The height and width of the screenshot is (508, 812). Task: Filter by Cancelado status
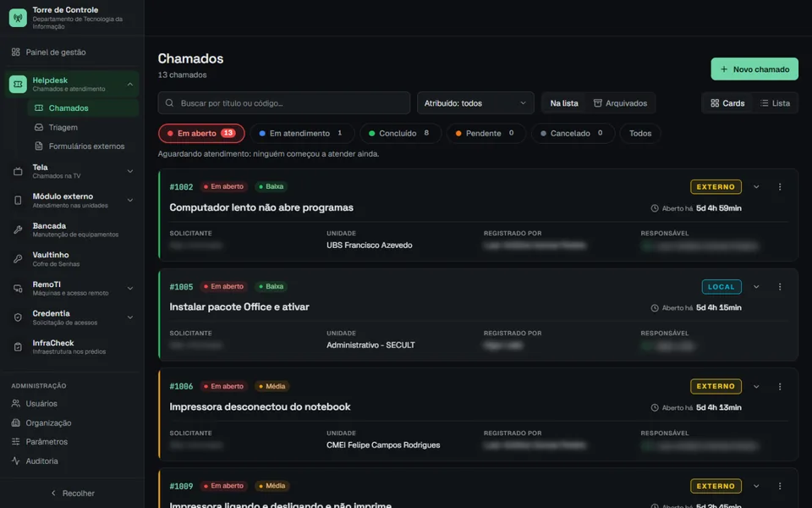(x=573, y=133)
